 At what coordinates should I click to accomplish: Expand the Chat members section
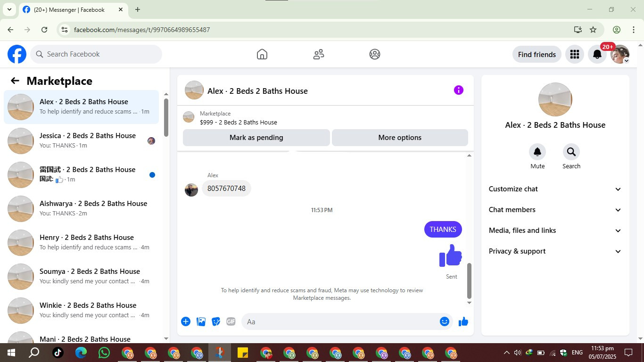point(555,210)
